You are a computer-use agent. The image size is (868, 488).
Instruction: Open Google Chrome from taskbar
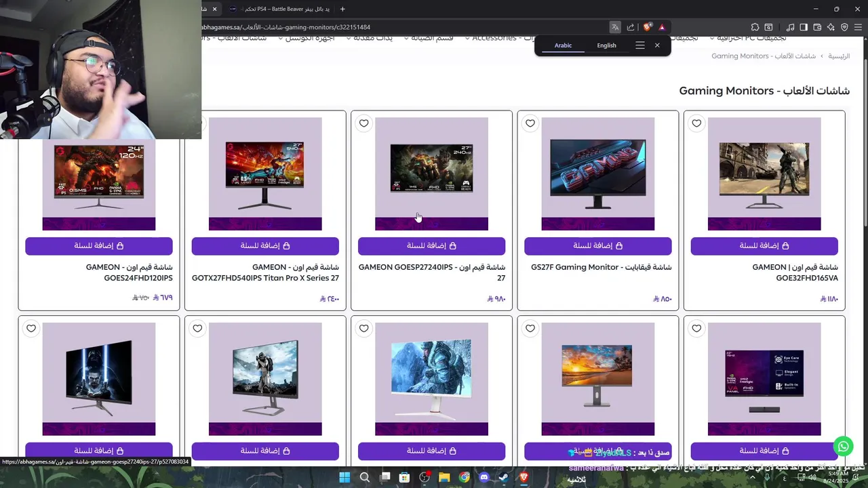(465, 477)
